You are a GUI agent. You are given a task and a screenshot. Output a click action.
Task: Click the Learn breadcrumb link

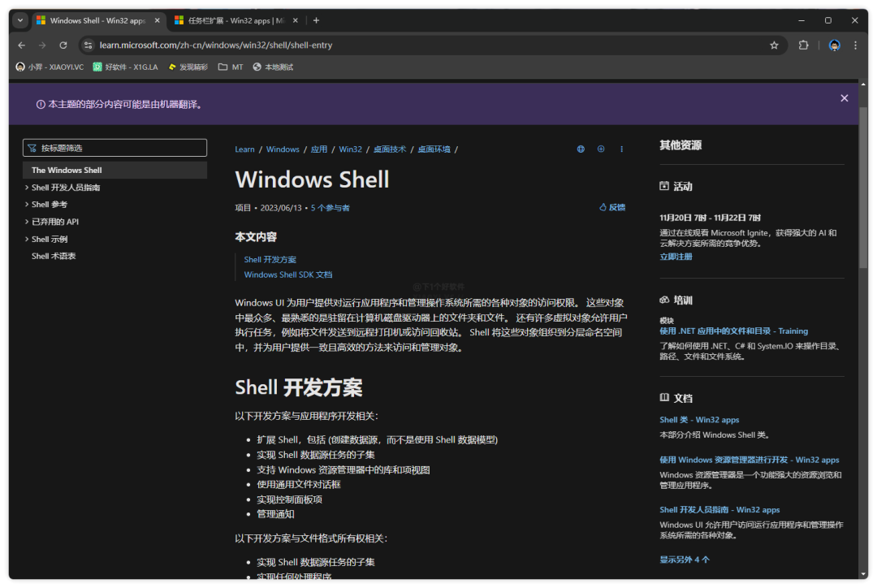coord(244,149)
